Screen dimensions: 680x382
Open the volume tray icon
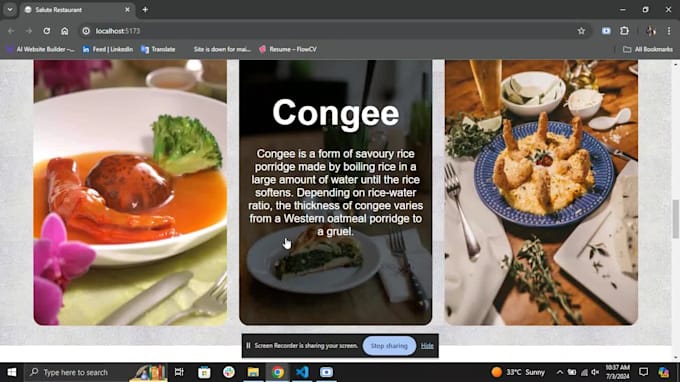pos(595,372)
